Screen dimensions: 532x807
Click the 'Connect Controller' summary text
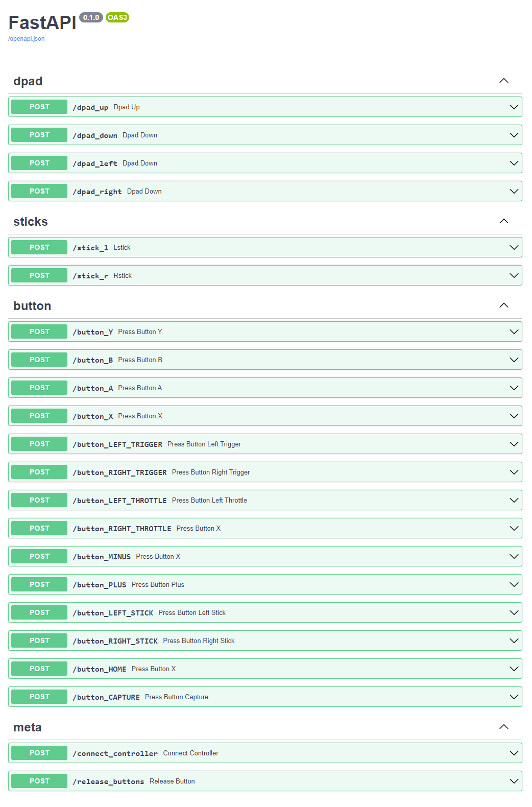tap(190, 753)
